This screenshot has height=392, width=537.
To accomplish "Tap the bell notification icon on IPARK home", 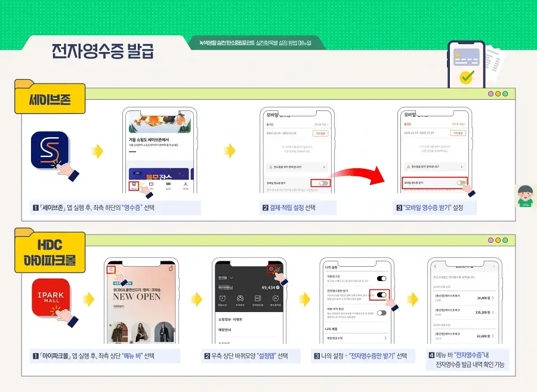I will pos(171,268).
